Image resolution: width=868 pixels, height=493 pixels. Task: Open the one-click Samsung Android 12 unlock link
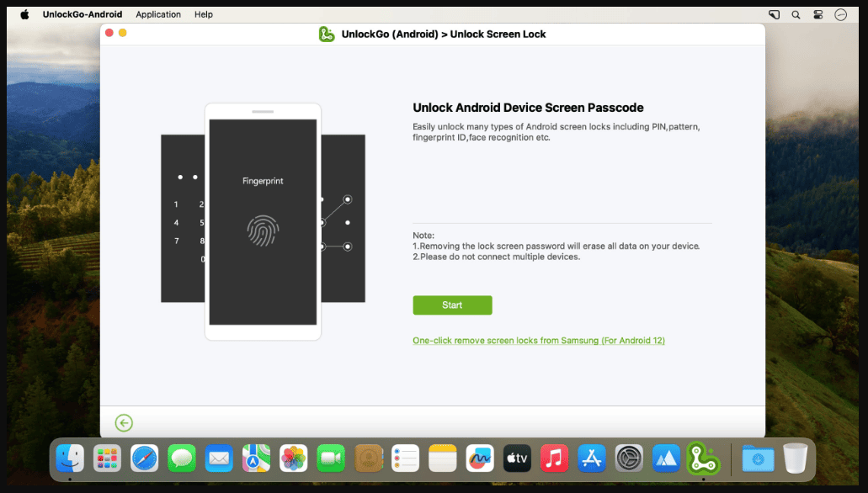pyautogui.click(x=539, y=340)
